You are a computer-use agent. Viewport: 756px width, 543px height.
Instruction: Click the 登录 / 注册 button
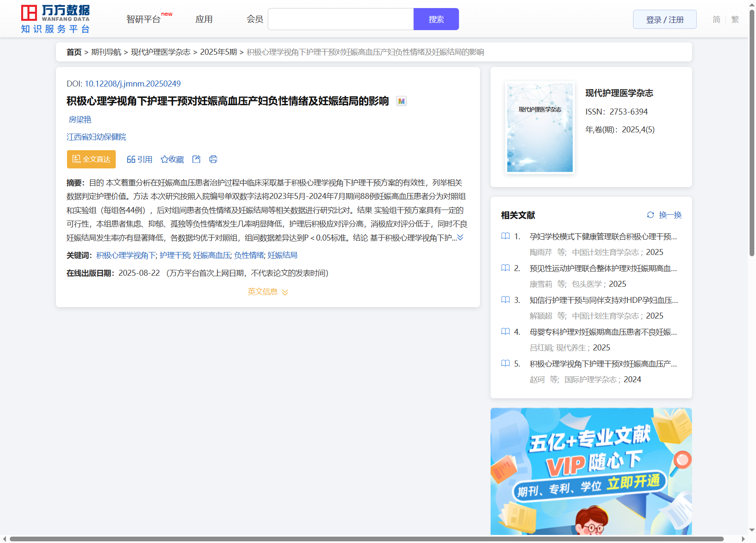pyautogui.click(x=664, y=20)
